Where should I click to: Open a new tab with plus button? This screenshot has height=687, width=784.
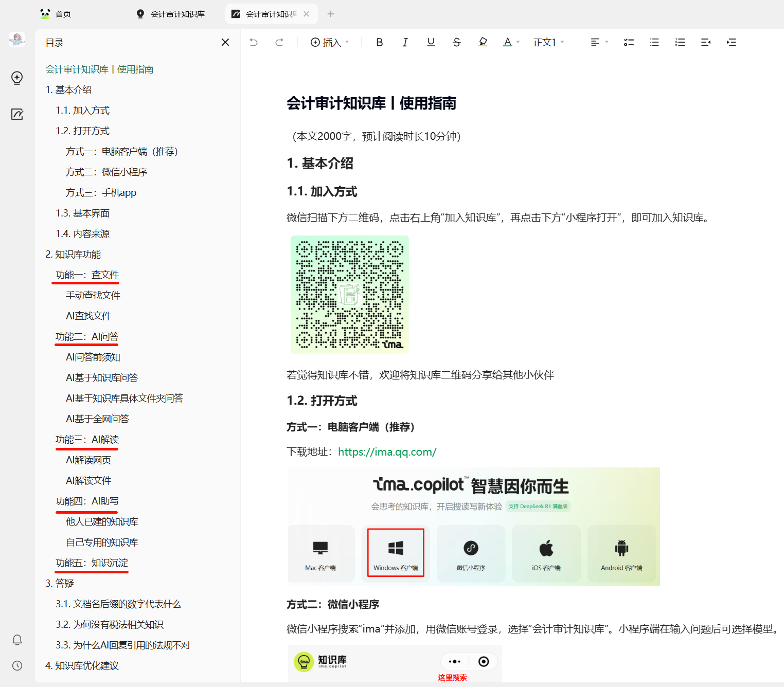pyautogui.click(x=331, y=14)
